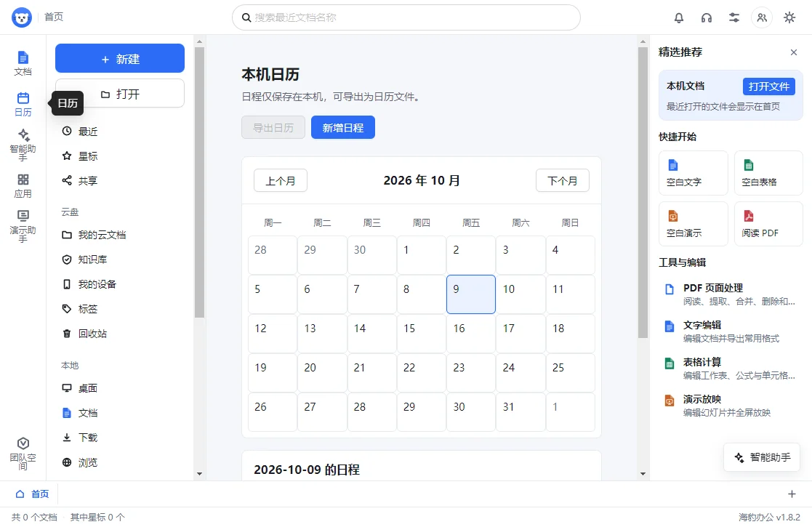The image size is (812, 527).
Task: Open 文字编辑 tool
Action: pyautogui.click(x=731, y=331)
